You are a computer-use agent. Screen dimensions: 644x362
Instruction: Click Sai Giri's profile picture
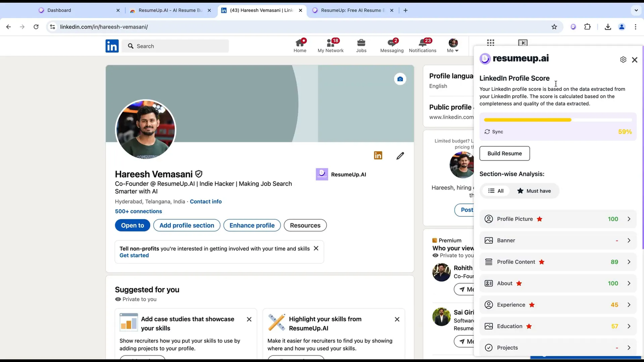[x=442, y=317]
